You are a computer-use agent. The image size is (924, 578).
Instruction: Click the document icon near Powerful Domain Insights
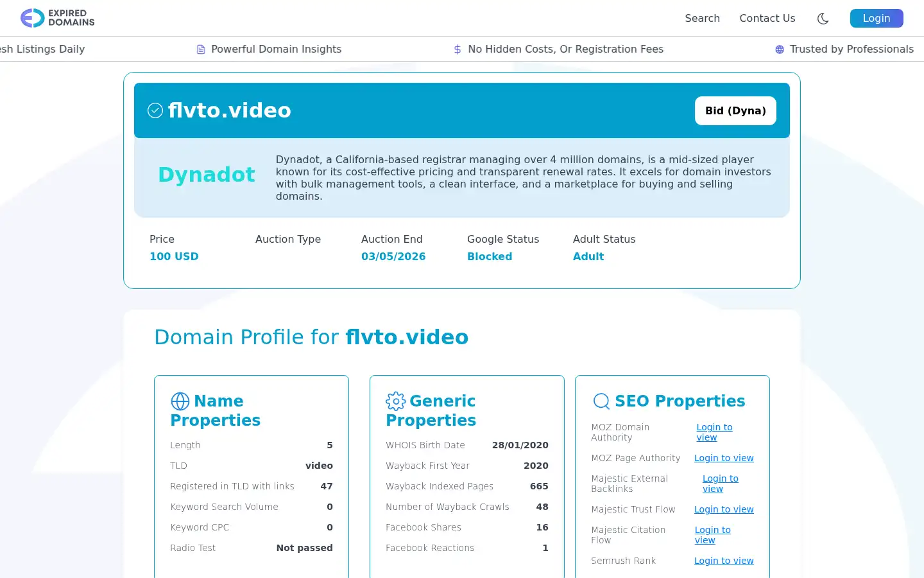click(x=201, y=49)
